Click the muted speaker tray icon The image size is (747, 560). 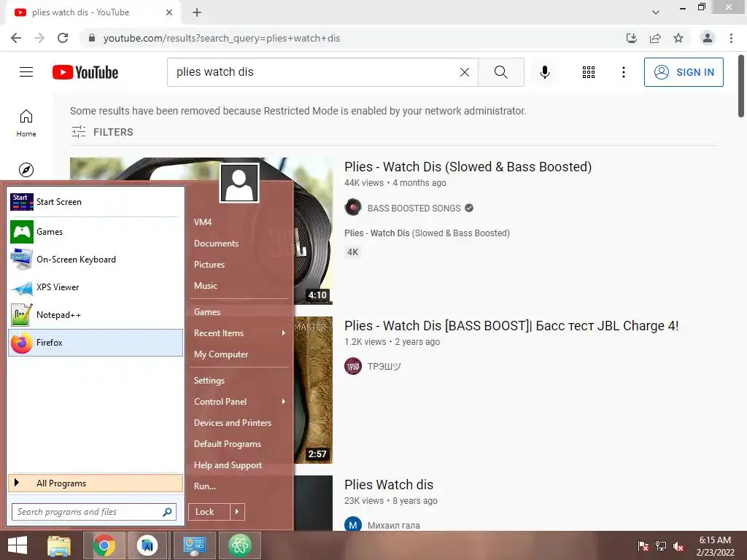(x=678, y=545)
